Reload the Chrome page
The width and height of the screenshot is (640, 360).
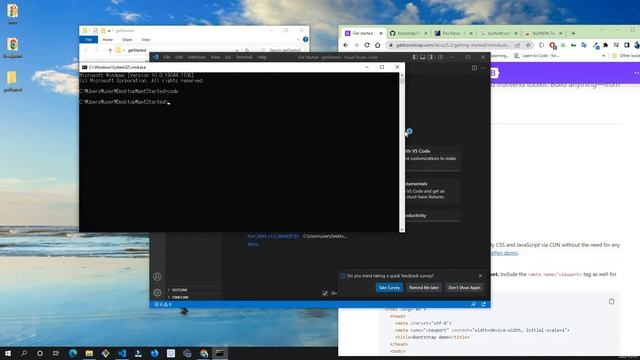click(x=367, y=45)
